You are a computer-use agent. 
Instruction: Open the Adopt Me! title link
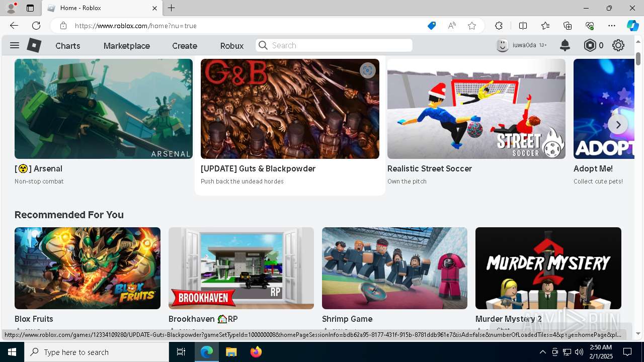tap(593, 168)
